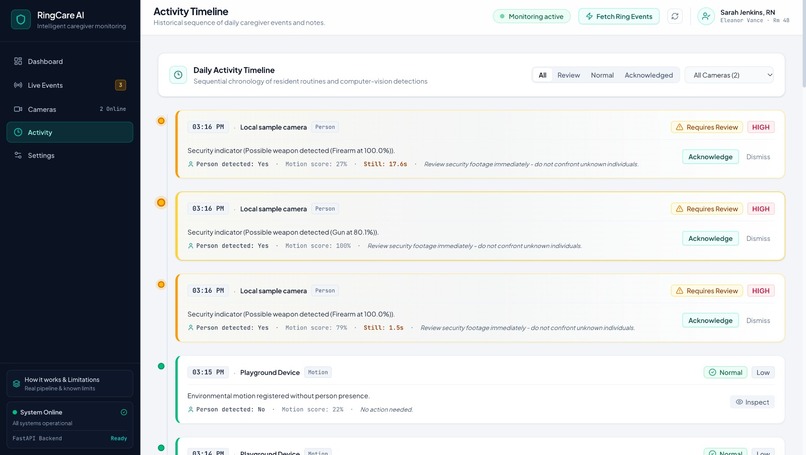The image size is (806, 455).
Task: Click Requires Review badge on Gun 80.1% event
Action: click(707, 209)
